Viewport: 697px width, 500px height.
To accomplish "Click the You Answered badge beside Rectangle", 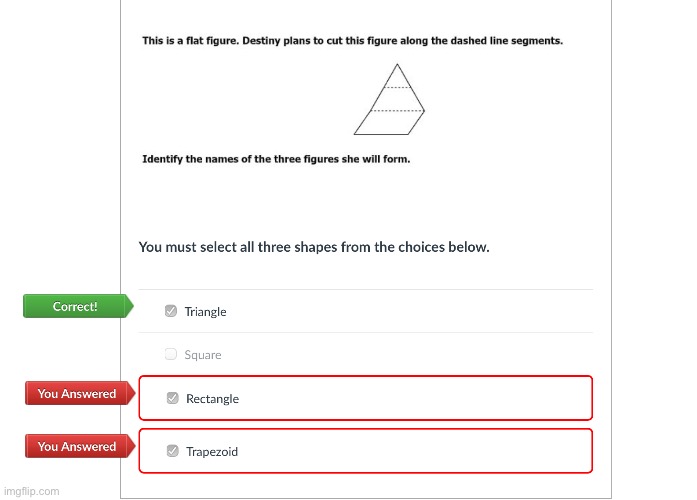I will coord(80,393).
